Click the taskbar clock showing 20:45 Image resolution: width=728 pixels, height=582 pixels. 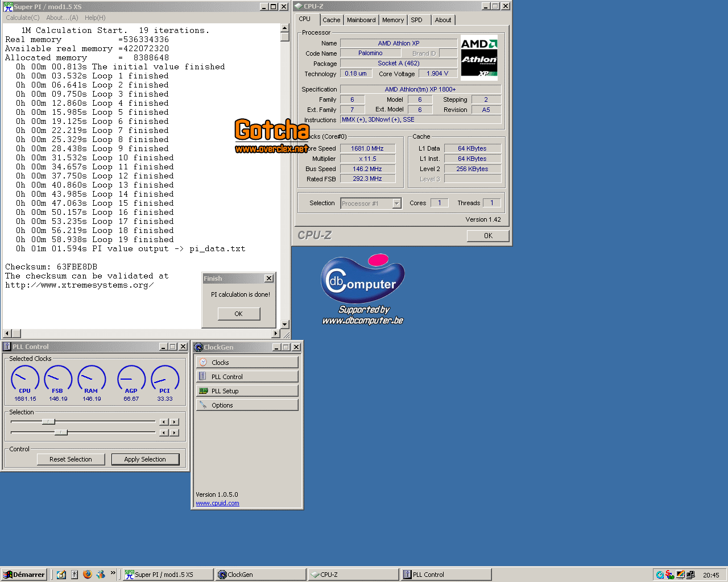pyautogui.click(x=711, y=575)
